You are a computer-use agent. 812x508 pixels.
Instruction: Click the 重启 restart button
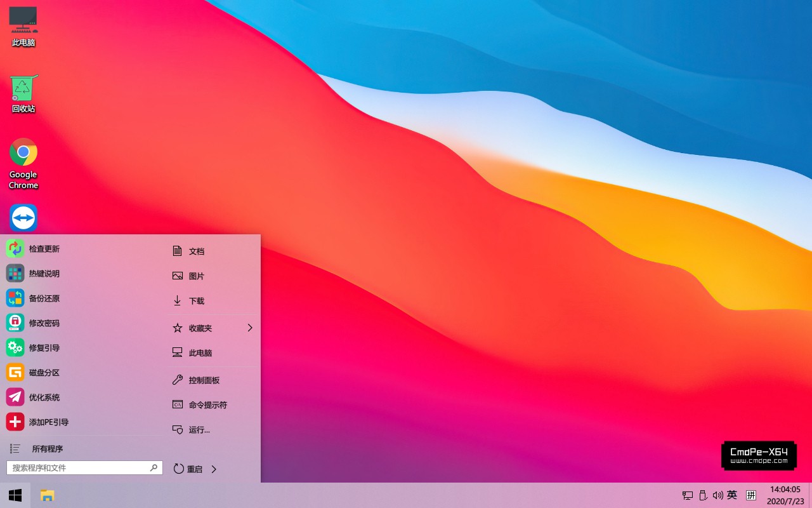(188, 469)
